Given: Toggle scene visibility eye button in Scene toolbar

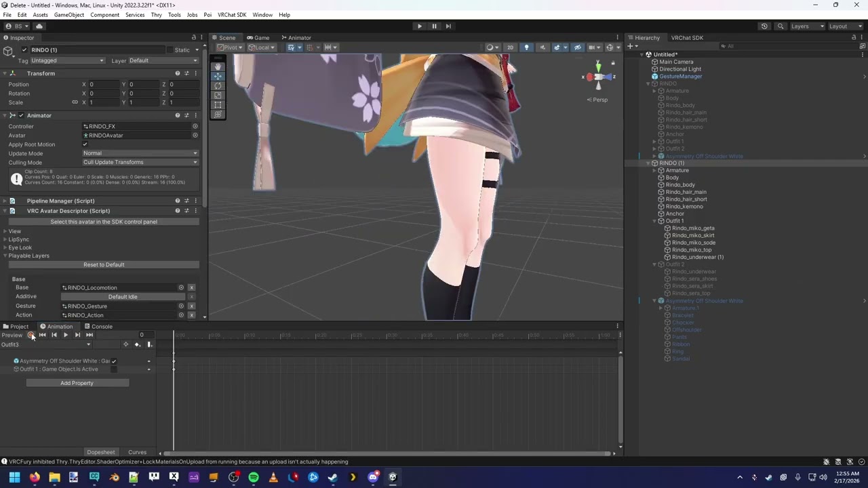Looking at the screenshot, I should [578, 47].
